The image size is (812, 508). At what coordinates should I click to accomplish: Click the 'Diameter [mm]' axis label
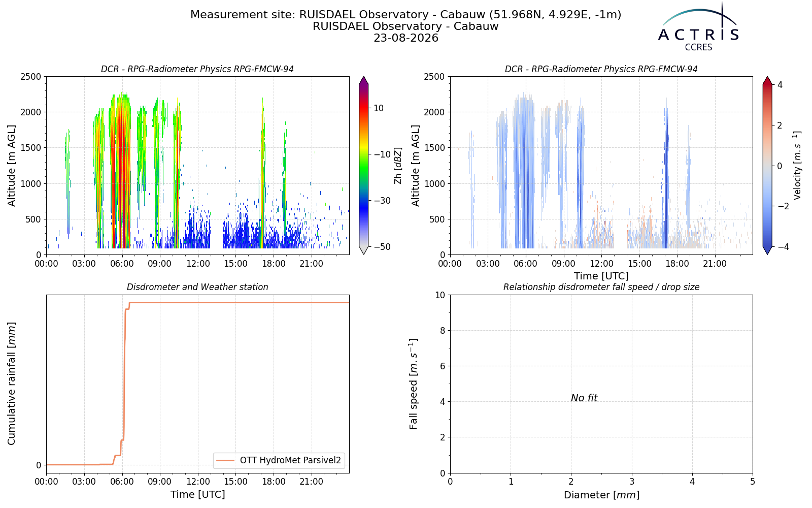tap(601, 495)
